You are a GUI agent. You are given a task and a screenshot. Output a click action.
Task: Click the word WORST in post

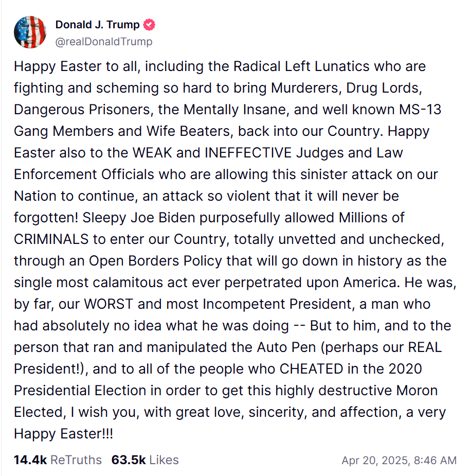(x=109, y=304)
